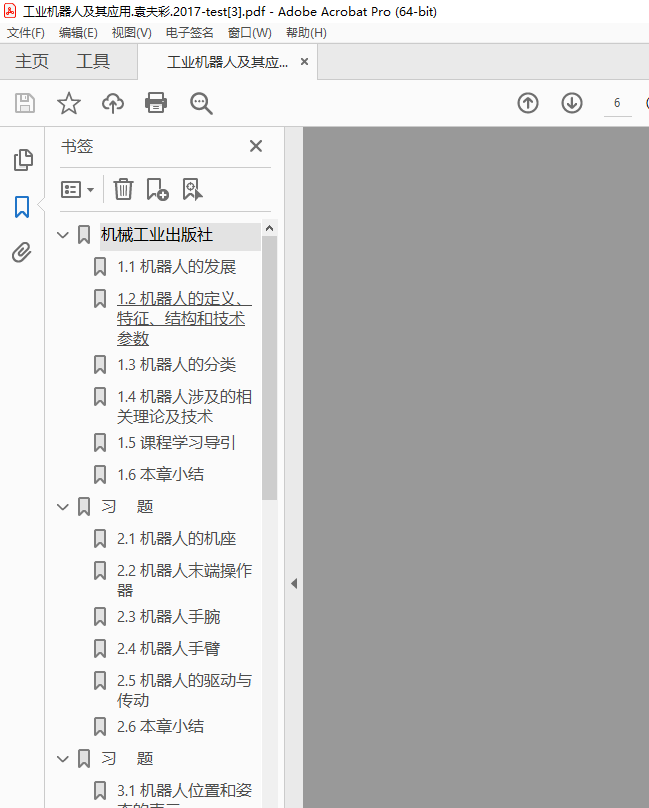Collapse the 习题 group above 3.1

pyautogui.click(x=63, y=759)
